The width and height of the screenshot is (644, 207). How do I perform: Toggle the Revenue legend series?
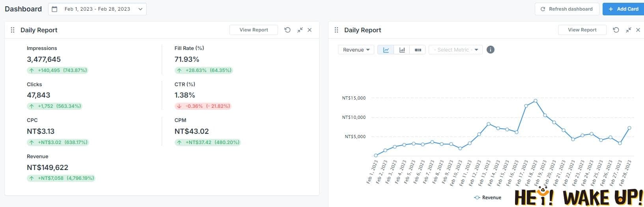click(x=488, y=198)
